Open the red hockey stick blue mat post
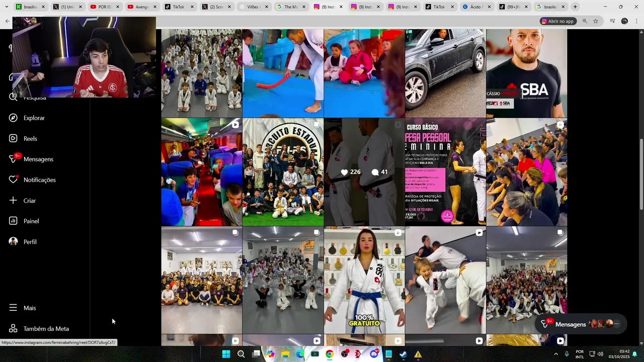 pyautogui.click(x=283, y=73)
